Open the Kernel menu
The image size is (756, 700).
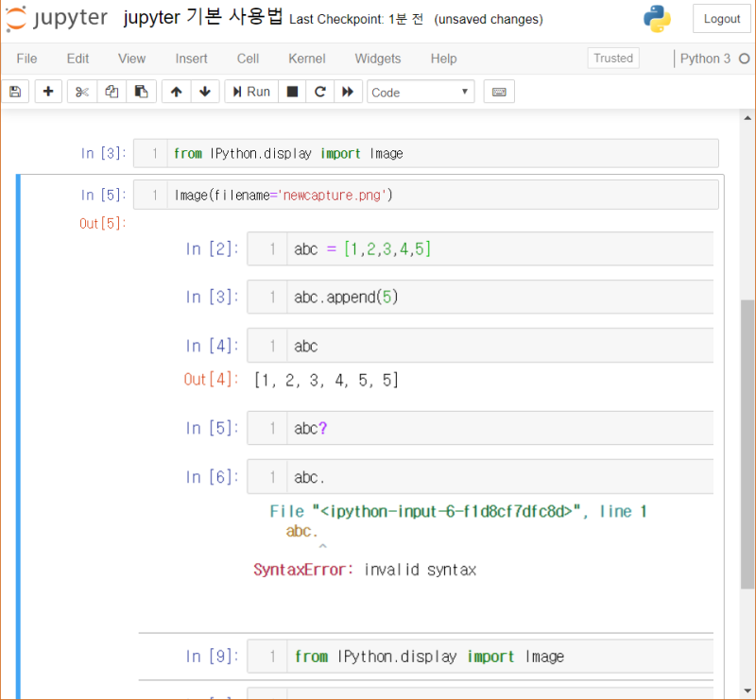[x=306, y=59]
